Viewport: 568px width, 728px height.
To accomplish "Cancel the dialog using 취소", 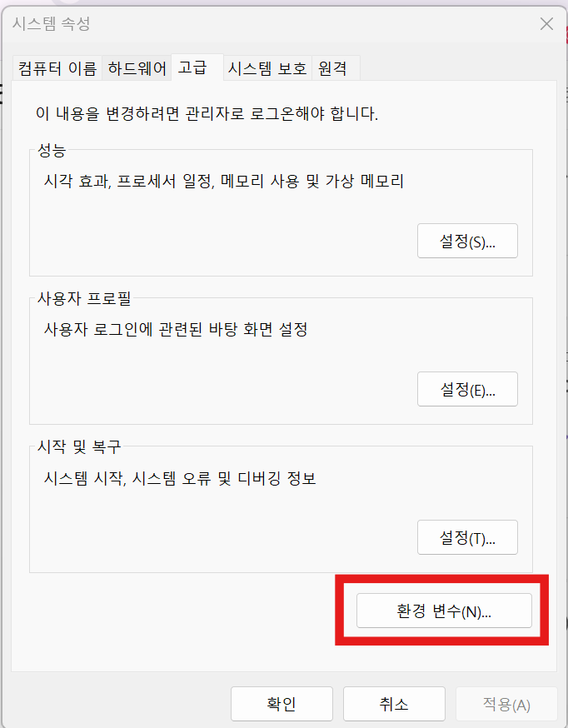I will pos(394,704).
